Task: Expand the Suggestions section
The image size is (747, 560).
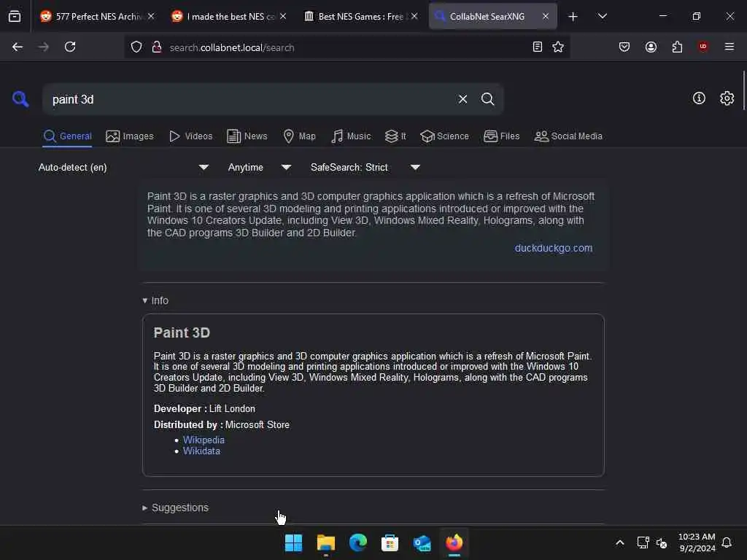Action: (175, 507)
